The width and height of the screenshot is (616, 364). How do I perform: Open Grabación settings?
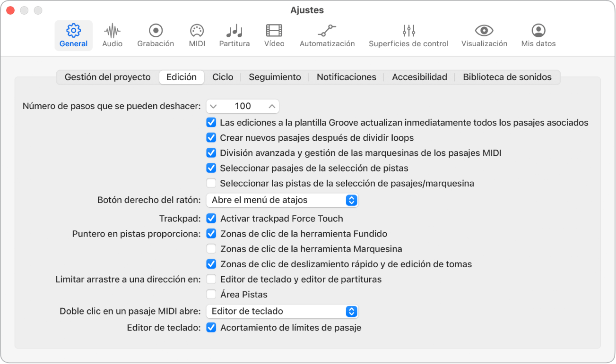[155, 35]
